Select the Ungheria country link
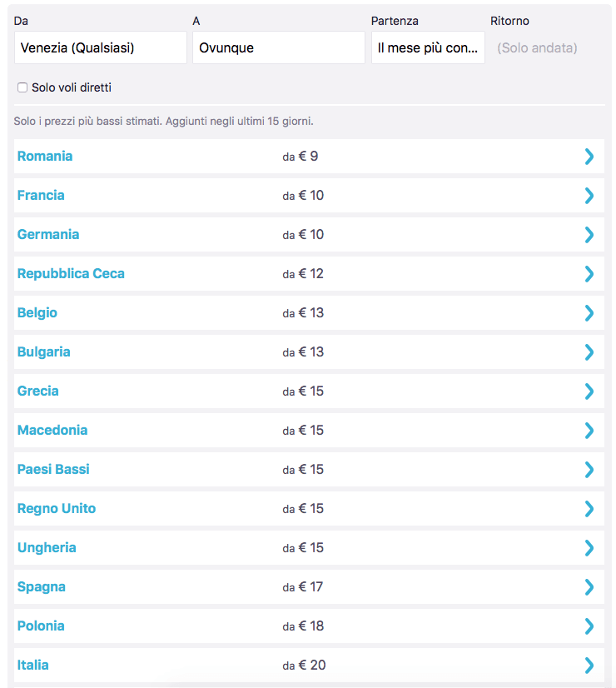Viewport: 616px width, 688px height. coord(47,548)
